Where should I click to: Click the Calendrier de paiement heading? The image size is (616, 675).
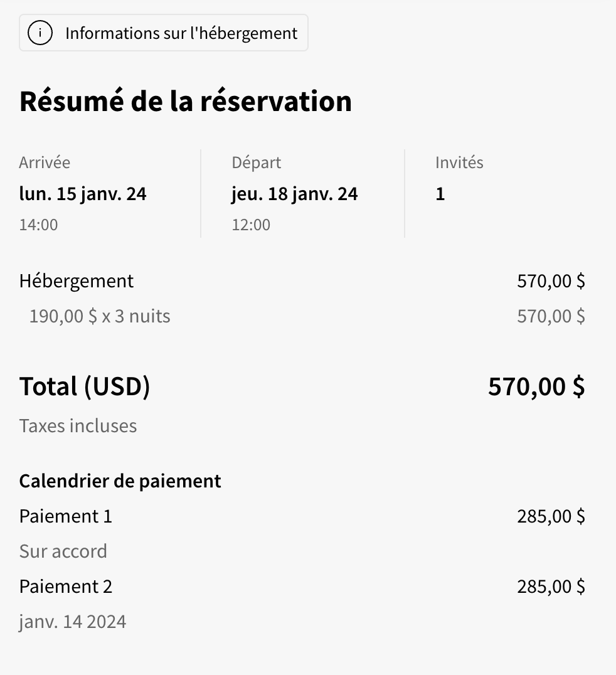click(120, 481)
